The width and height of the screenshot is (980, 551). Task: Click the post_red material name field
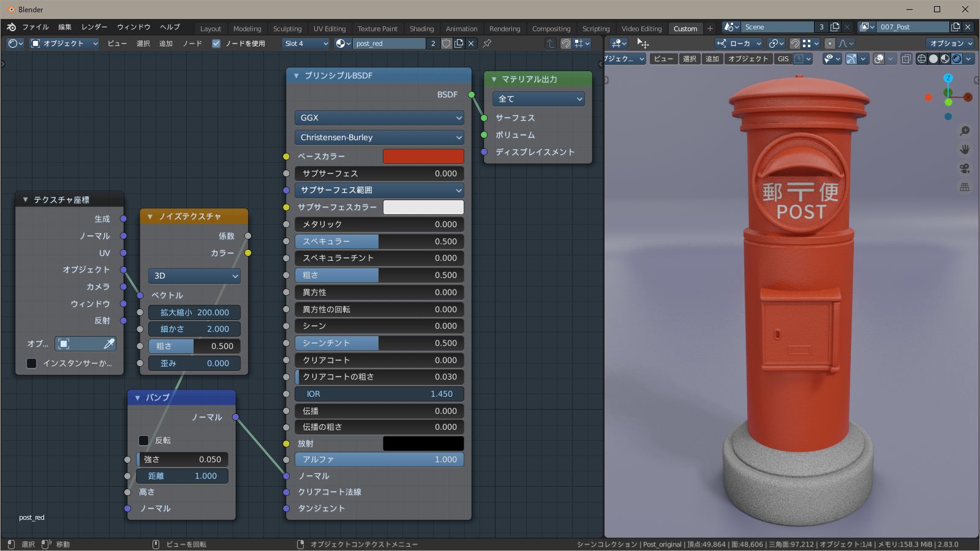point(390,43)
